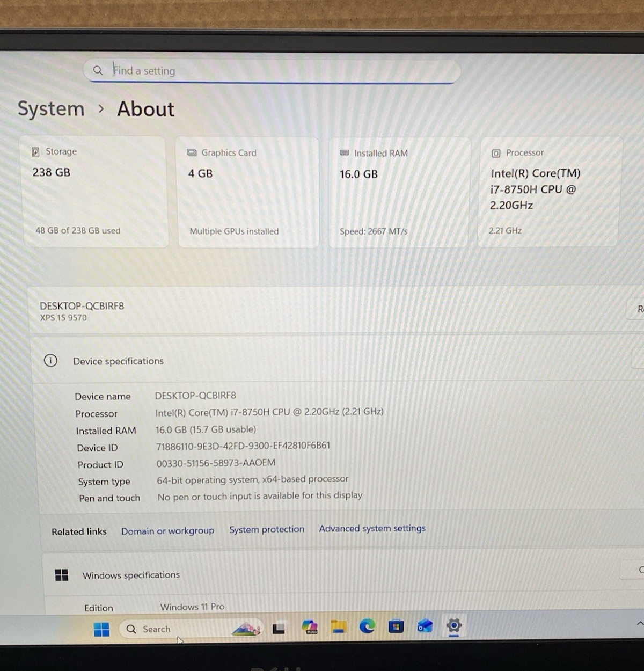This screenshot has width=644, height=671.
Task: Launch the Microsoft 365 Copilot app
Action: (x=310, y=627)
